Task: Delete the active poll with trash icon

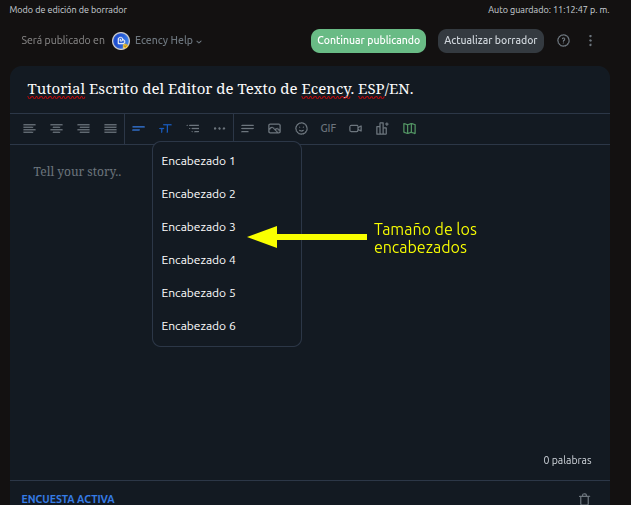Action: (x=584, y=499)
